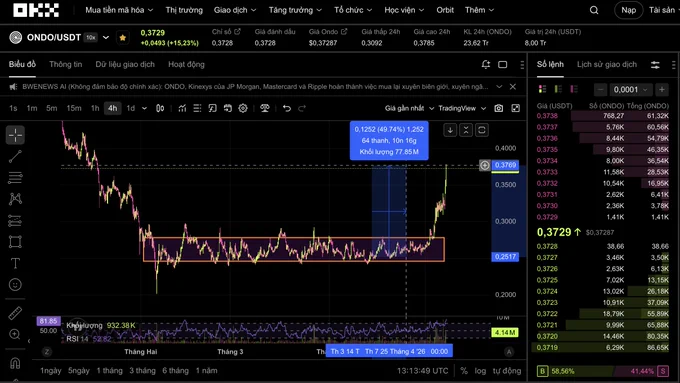Increase order book precision with plus button
The image size is (680, 383).
(x=662, y=90)
